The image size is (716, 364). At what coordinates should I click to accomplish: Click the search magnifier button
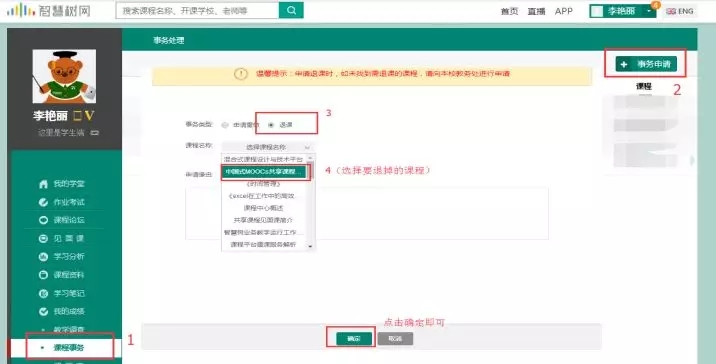(291, 10)
